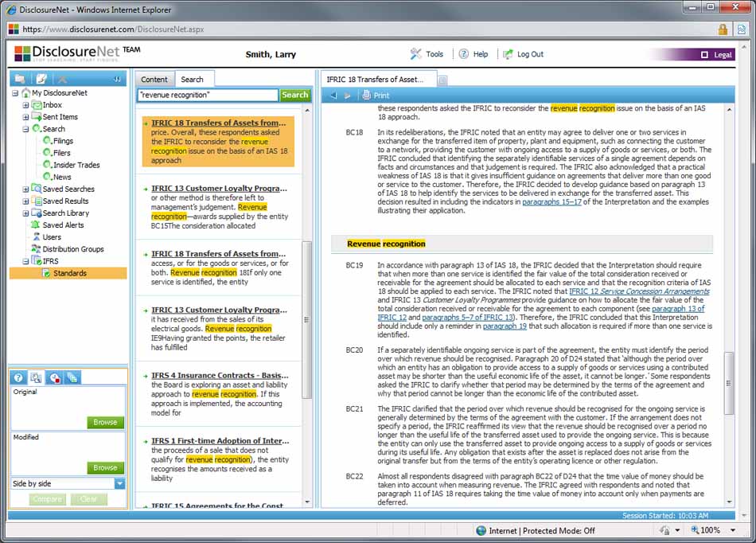This screenshot has width=756, height=543.
Task: Open the paragraphs 5–7 of IFRIC 13 link
Action: (x=468, y=318)
